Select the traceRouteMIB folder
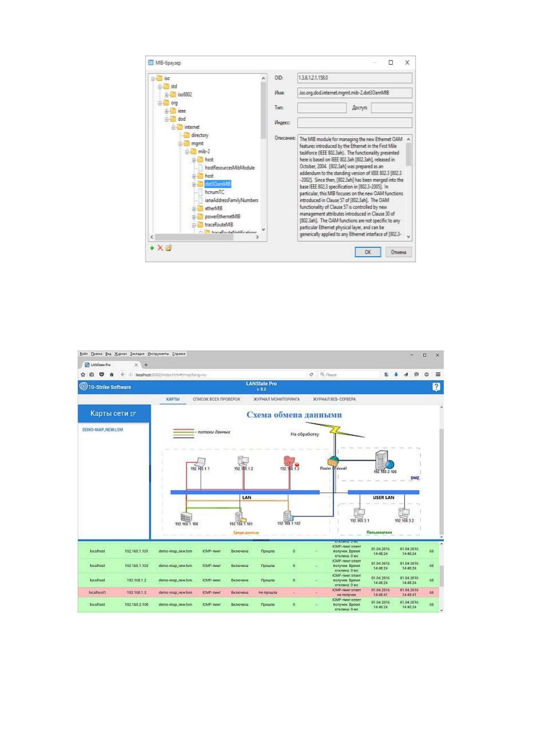 point(219,224)
